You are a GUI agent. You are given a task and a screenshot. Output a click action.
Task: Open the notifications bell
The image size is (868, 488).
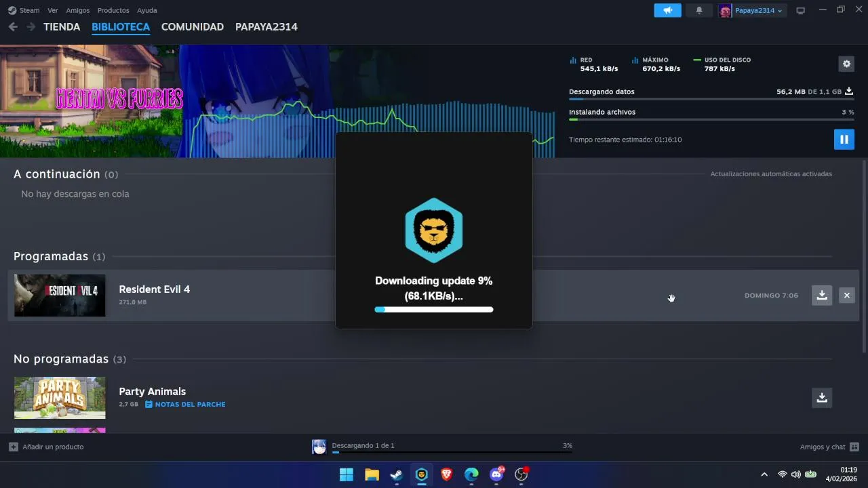[699, 10]
